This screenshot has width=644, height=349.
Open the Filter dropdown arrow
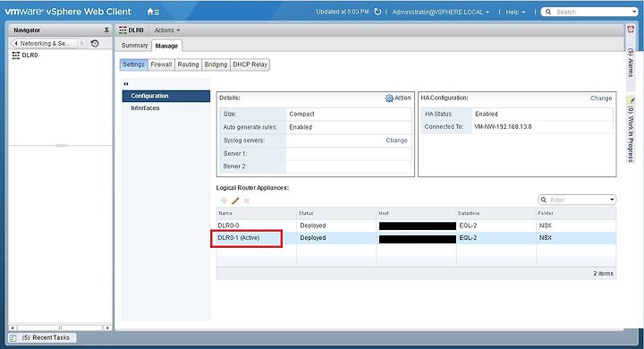point(612,200)
